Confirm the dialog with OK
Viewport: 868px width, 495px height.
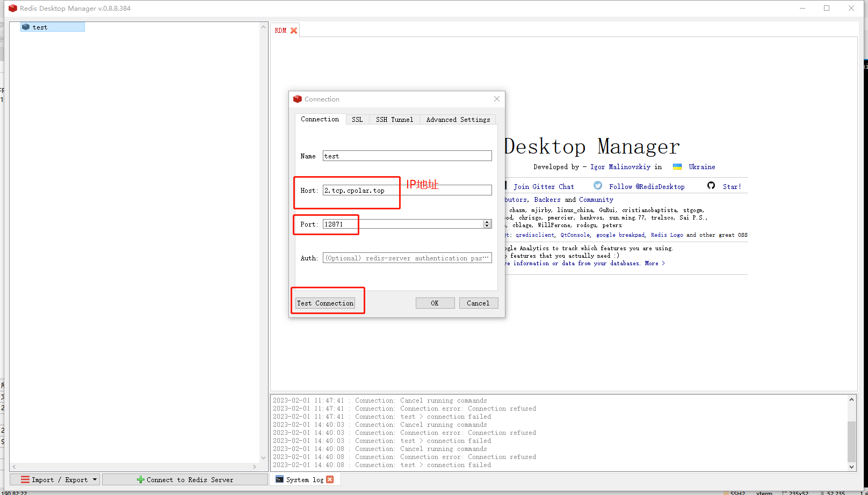coord(435,303)
